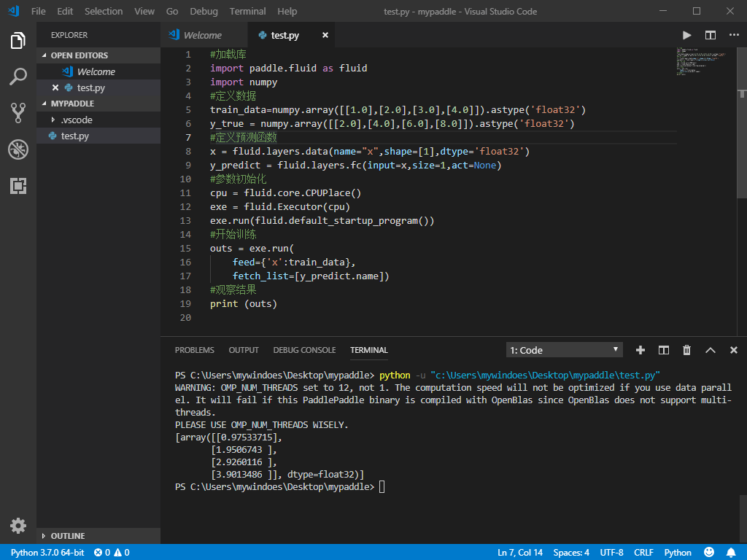
Task: Collapse the MYPADDLE folder section
Action: (x=98, y=104)
